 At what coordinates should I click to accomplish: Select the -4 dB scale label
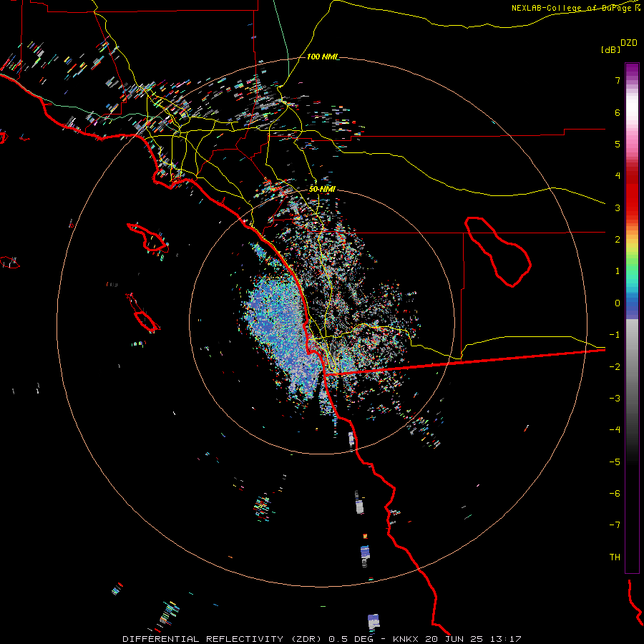pyautogui.click(x=615, y=429)
